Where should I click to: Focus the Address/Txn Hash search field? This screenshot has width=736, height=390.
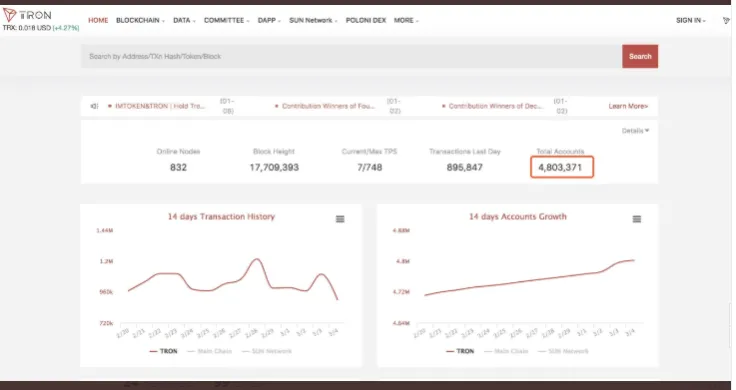pyautogui.click(x=351, y=56)
